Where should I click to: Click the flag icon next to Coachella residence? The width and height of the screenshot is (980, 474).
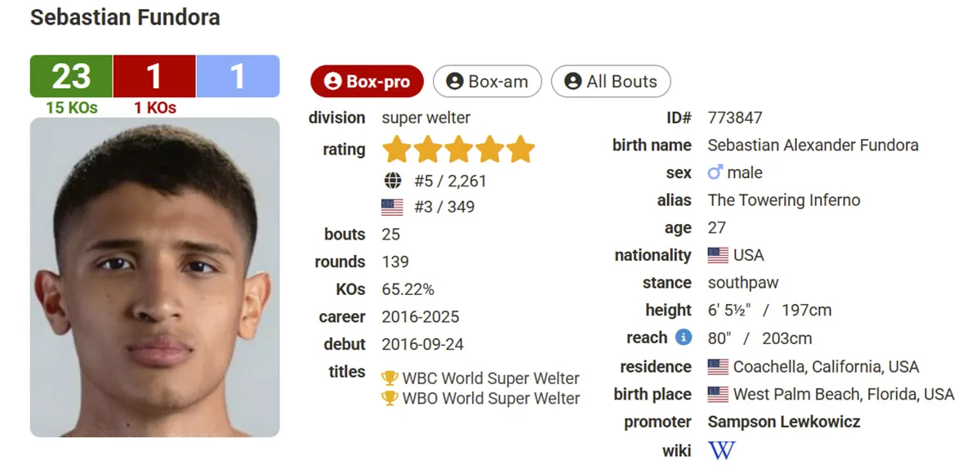(x=718, y=366)
